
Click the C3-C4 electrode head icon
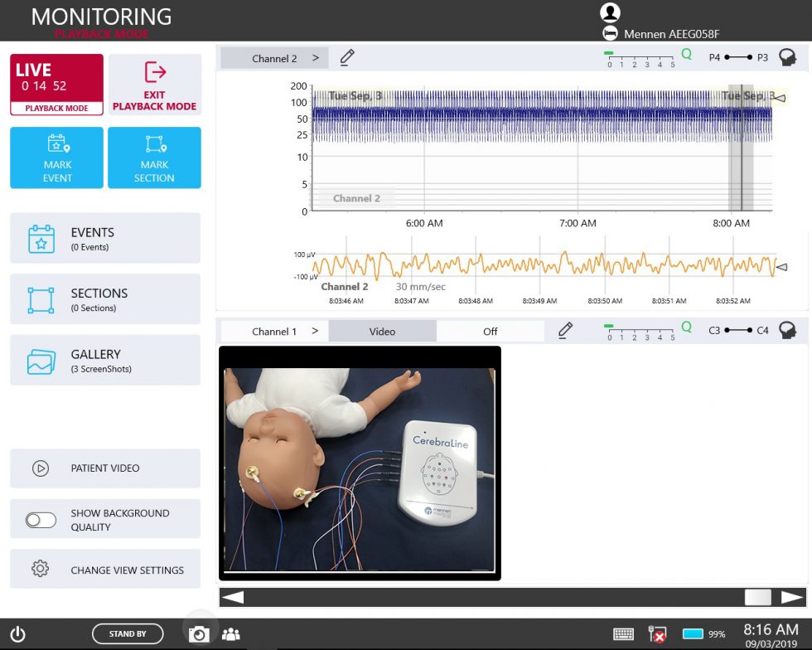[786, 329]
